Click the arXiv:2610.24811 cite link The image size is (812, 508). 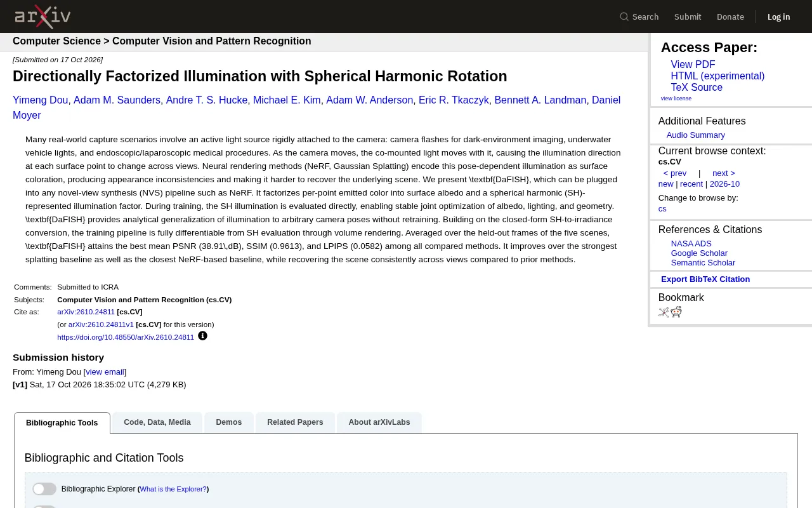[86, 312]
